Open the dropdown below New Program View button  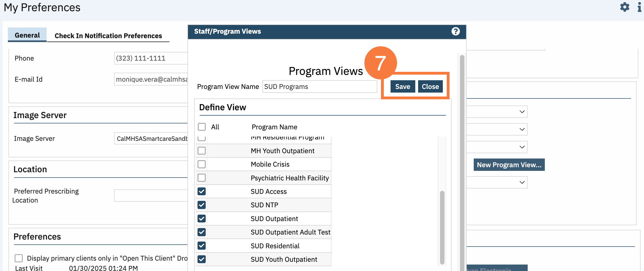tap(522, 182)
